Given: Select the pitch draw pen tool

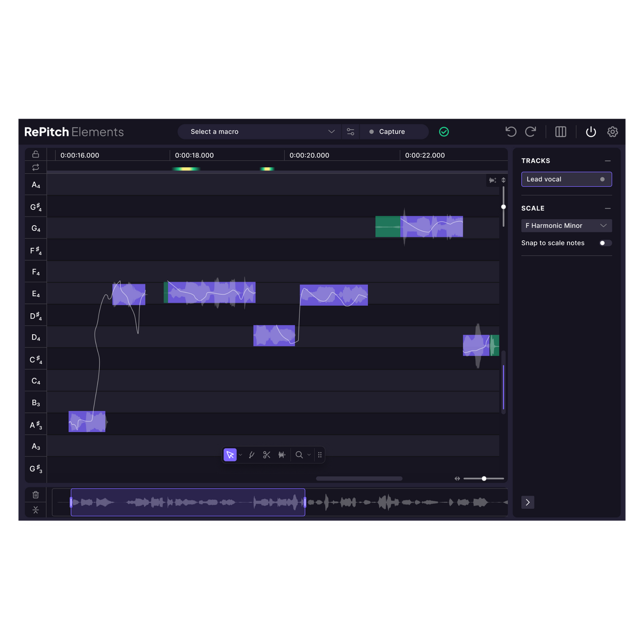Looking at the screenshot, I should [x=252, y=455].
